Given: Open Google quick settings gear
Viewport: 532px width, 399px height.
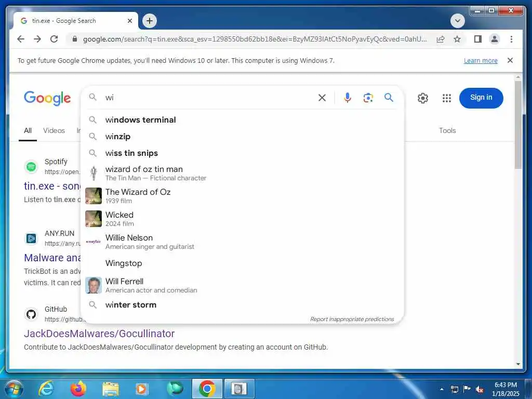Looking at the screenshot, I should (423, 98).
